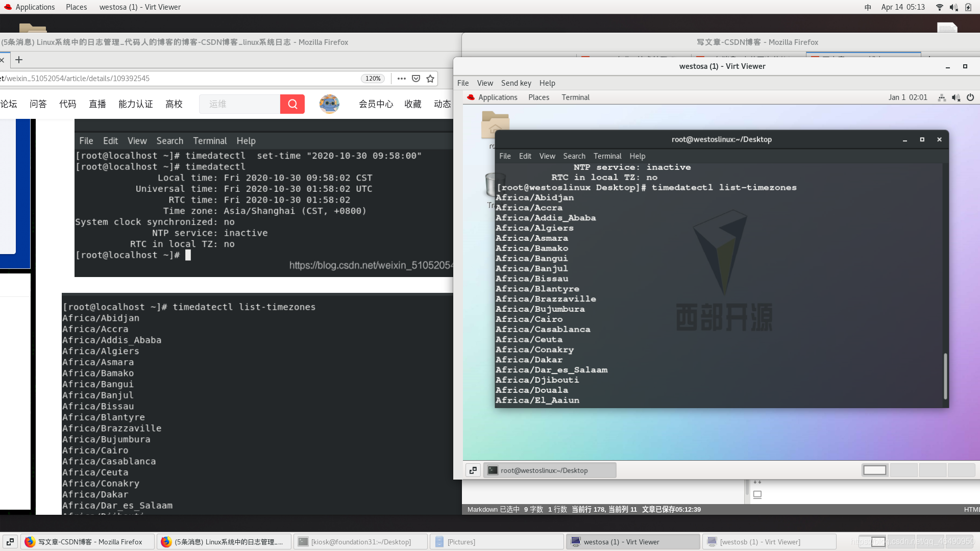Switch to Linux系统中的日志管理 Firefox taskbar item
The width and height of the screenshot is (980, 551).
tap(224, 542)
